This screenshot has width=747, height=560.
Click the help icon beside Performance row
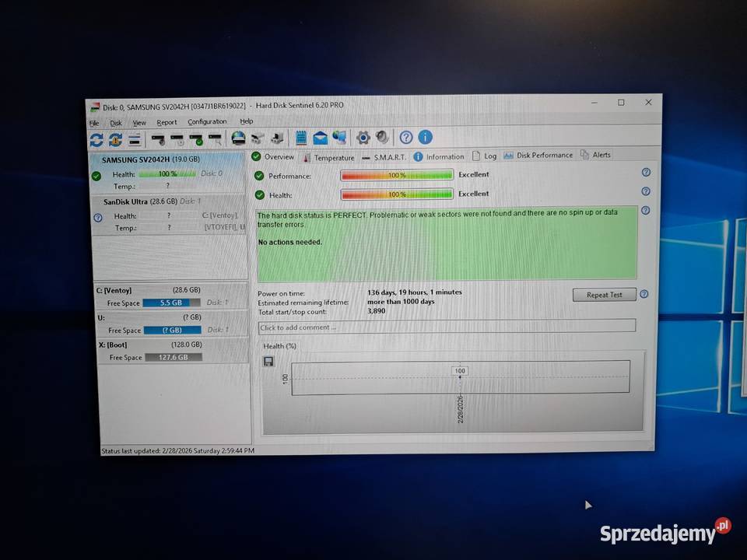(x=645, y=173)
